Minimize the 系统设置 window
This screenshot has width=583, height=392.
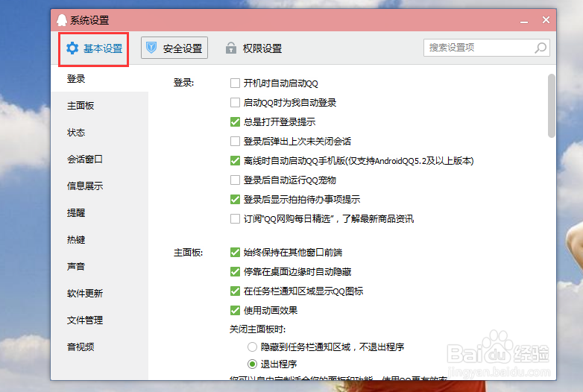[524, 21]
